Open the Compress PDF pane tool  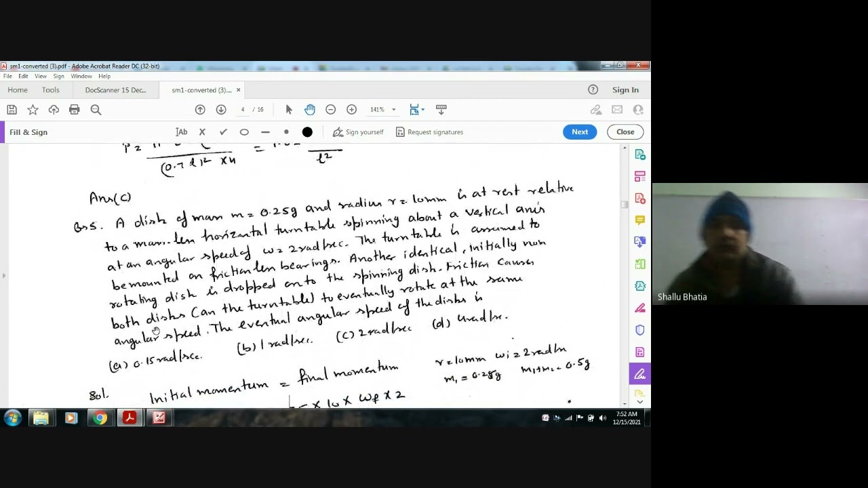point(640,286)
